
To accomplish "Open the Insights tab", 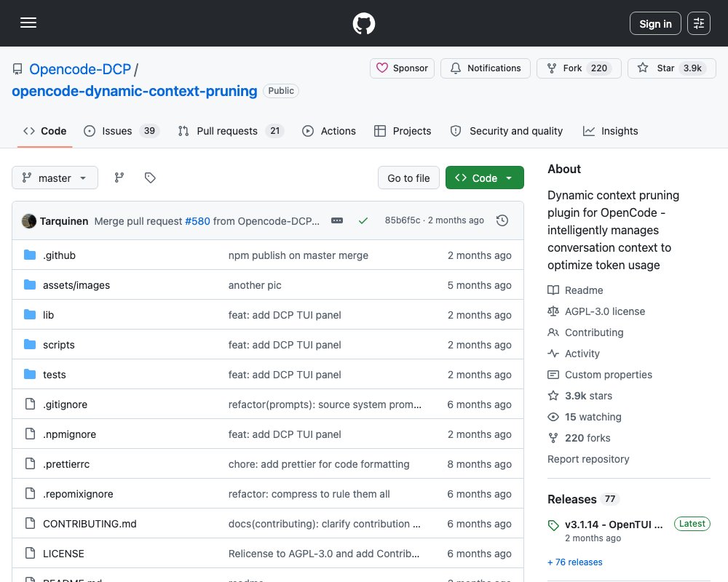I will (x=611, y=131).
